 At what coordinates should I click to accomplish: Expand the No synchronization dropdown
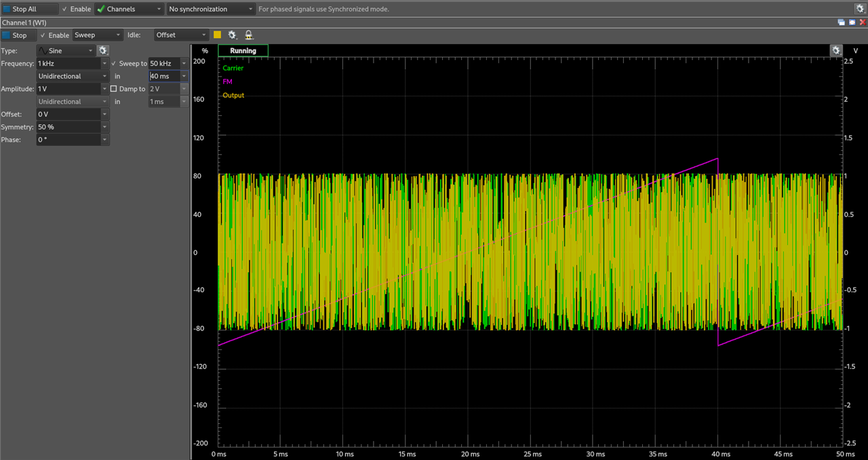click(x=211, y=9)
